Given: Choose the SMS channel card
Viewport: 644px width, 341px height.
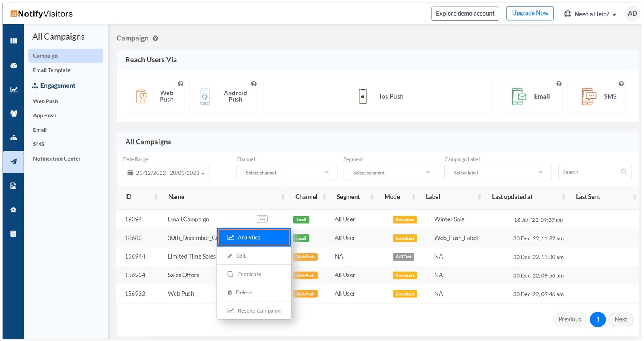Looking at the screenshot, I should 597,96.
